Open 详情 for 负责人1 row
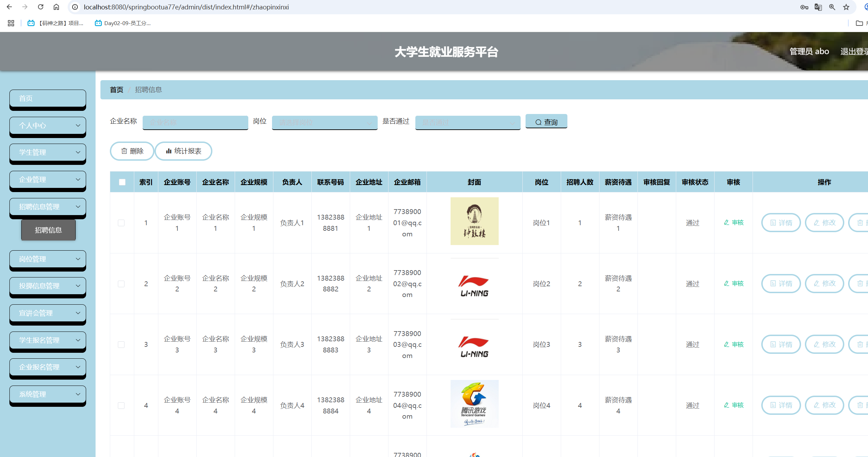 (x=781, y=222)
